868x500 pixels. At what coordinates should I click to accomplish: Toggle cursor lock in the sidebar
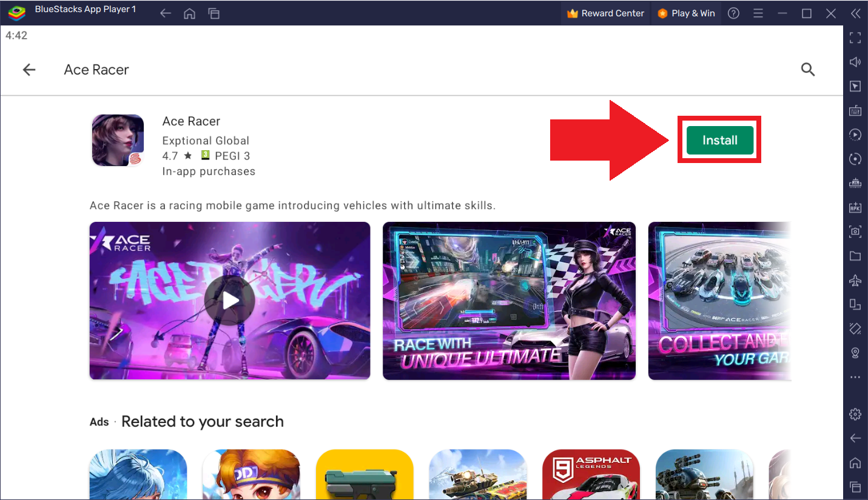coord(855,86)
